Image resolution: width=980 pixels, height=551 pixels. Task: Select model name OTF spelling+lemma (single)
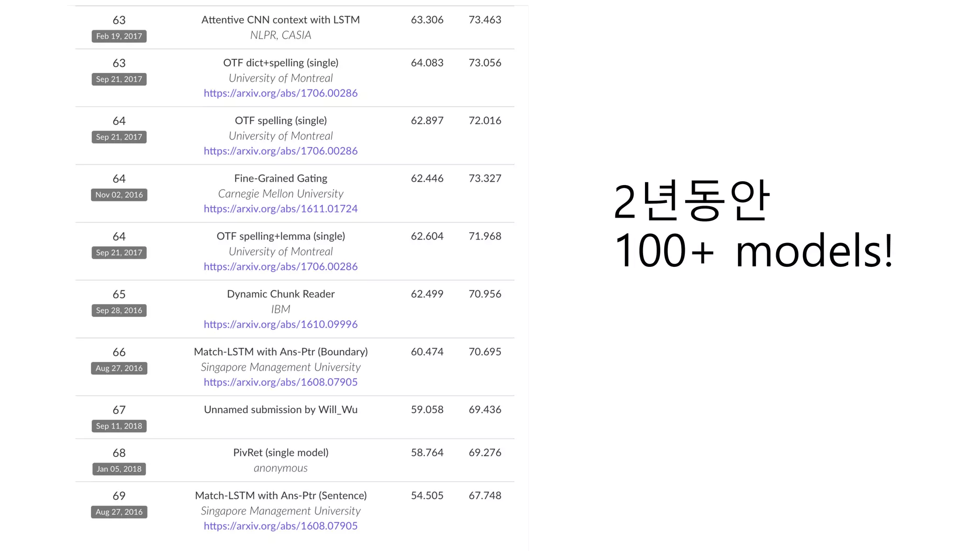click(x=280, y=237)
